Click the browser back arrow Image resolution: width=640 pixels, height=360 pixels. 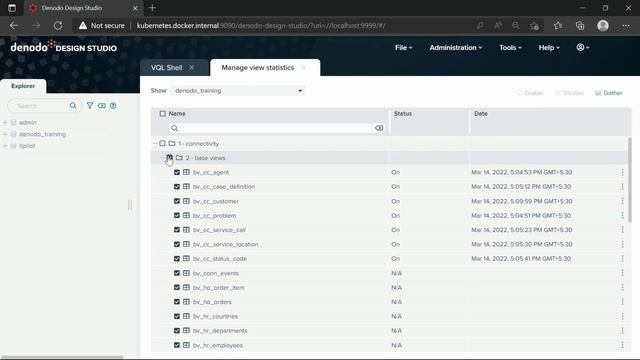pos(14,25)
